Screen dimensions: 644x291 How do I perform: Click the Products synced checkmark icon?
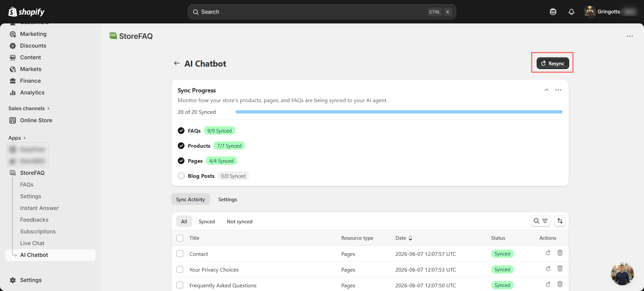[181, 146]
